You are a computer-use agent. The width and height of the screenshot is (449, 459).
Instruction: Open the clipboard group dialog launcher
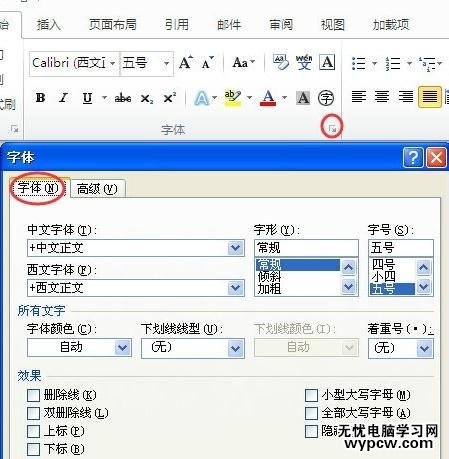[x=14, y=128]
